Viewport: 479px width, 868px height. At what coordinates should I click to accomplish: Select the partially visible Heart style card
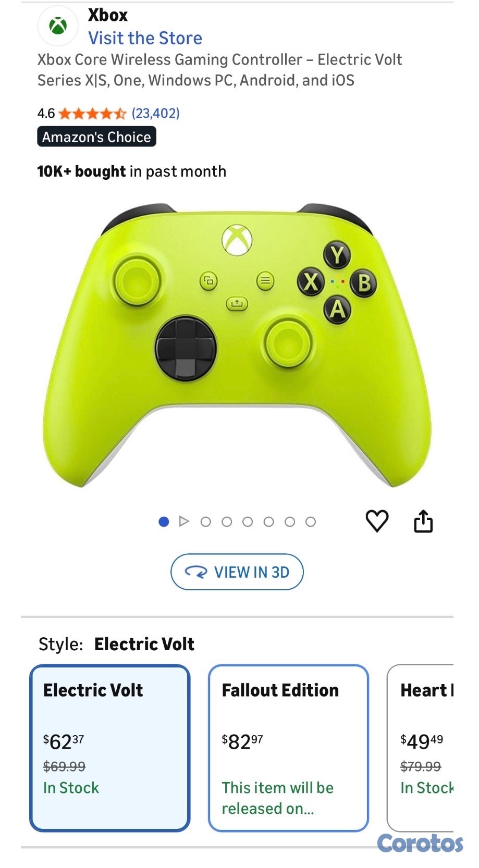coord(420,748)
